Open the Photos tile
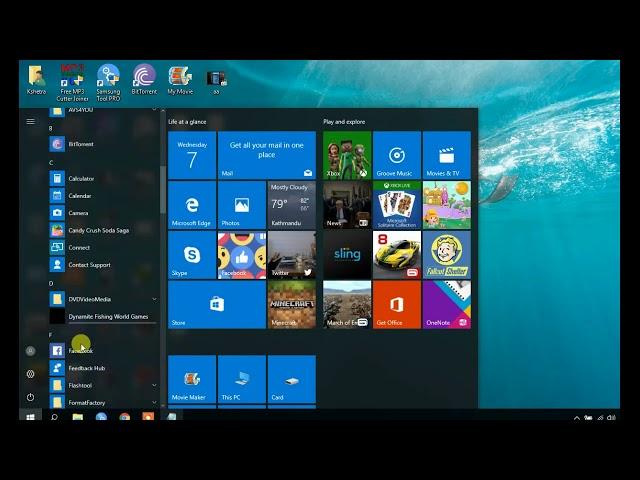Viewport: 640px width, 480px height. point(242,205)
